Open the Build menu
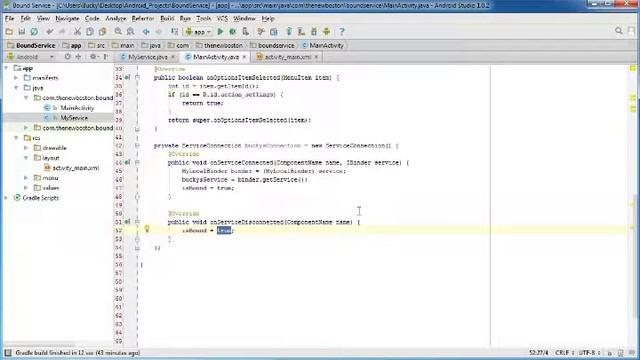 point(167,18)
